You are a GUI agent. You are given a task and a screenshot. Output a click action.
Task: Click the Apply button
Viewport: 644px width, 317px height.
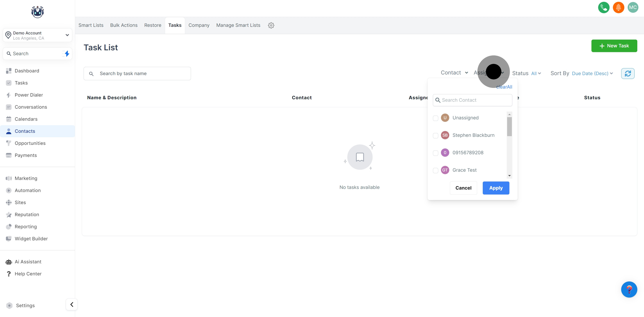(x=496, y=188)
